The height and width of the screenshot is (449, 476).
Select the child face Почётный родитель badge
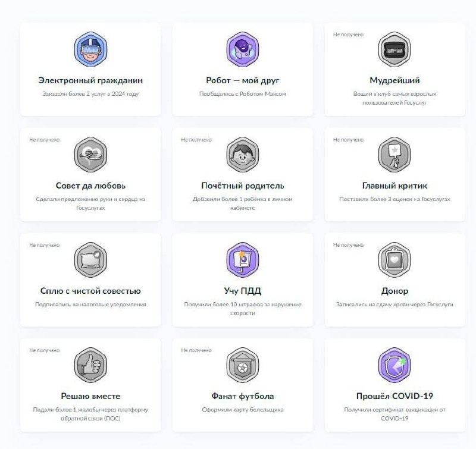[243, 155]
